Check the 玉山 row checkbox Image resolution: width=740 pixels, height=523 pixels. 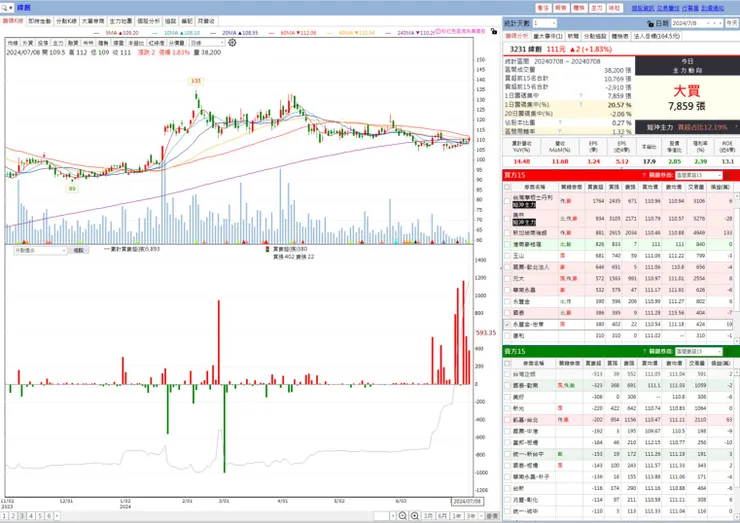[x=507, y=256]
